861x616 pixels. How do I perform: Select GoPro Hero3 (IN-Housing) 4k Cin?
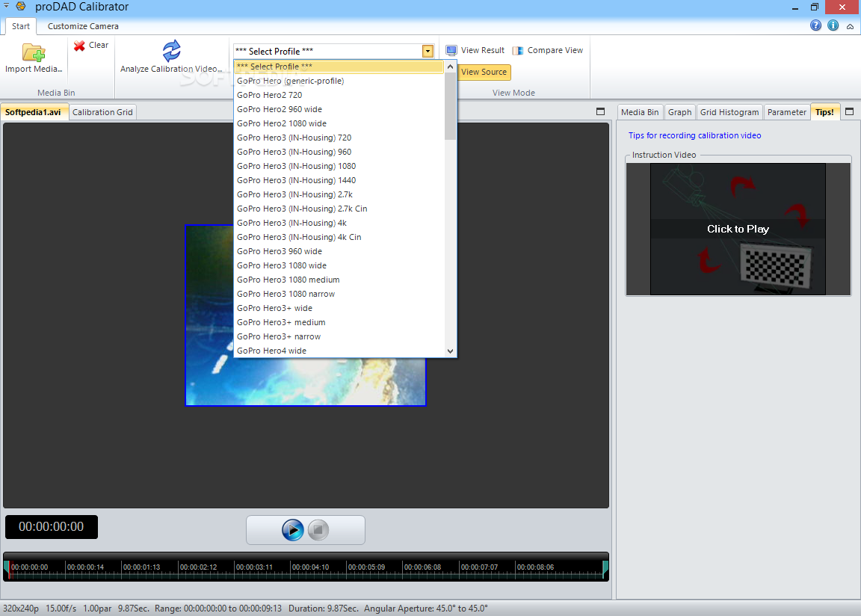click(339, 238)
